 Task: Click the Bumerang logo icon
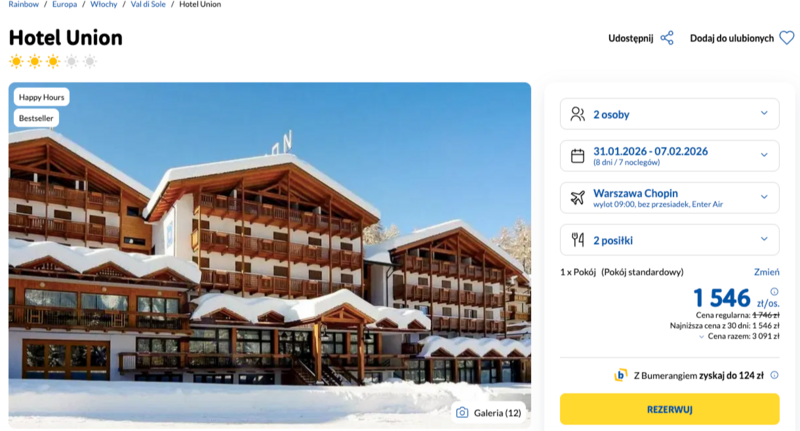coord(621,375)
